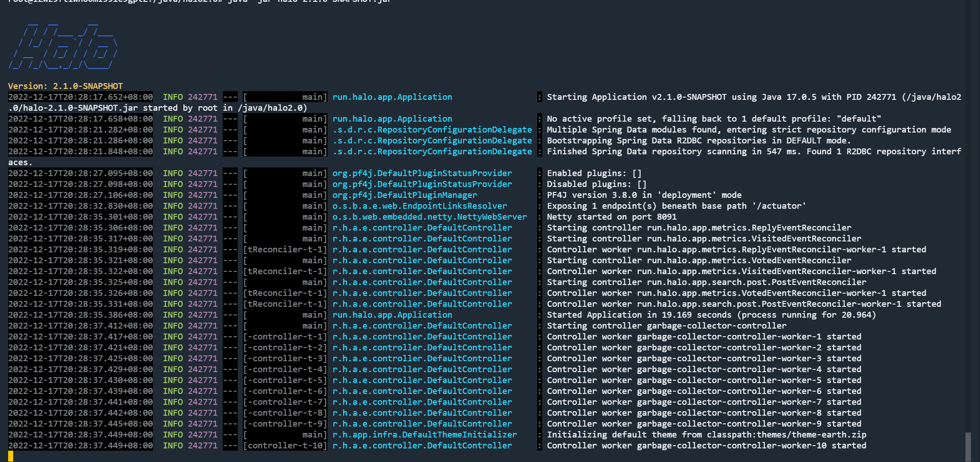The height and width of the screenshot is (462, 980).
Task: Click run.halo.app.Application class name
Action: 392,97
